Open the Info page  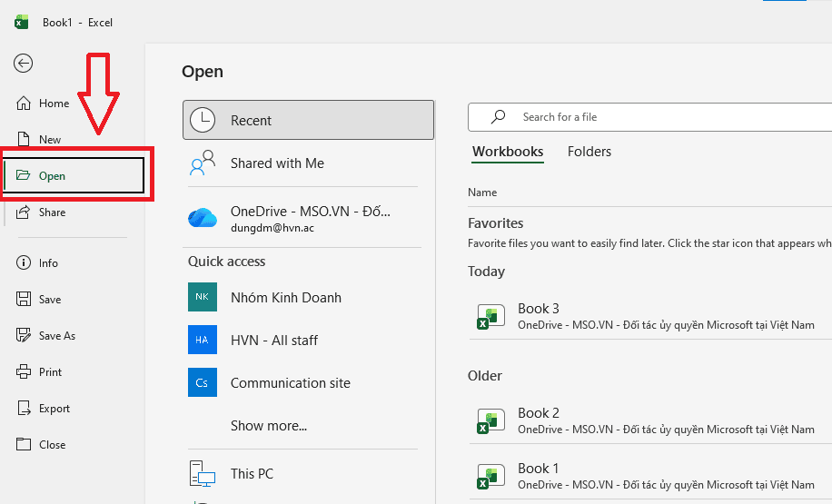pyautogui.click(x=48, y=263)
